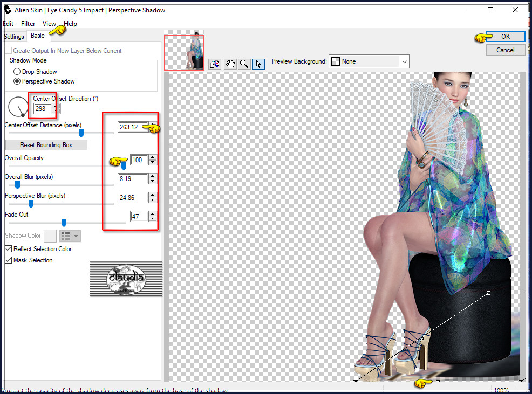Screen dimensions: 532x394
Task: Click the Center Offset Distance slider handle
Action: [x=81, y=133]
